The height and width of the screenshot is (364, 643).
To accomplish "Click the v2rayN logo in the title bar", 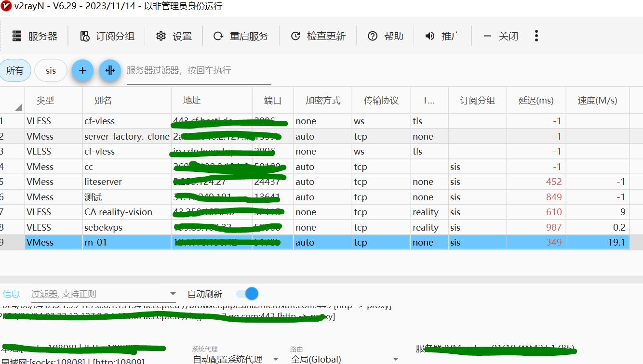I will click(x=6, y=7).
